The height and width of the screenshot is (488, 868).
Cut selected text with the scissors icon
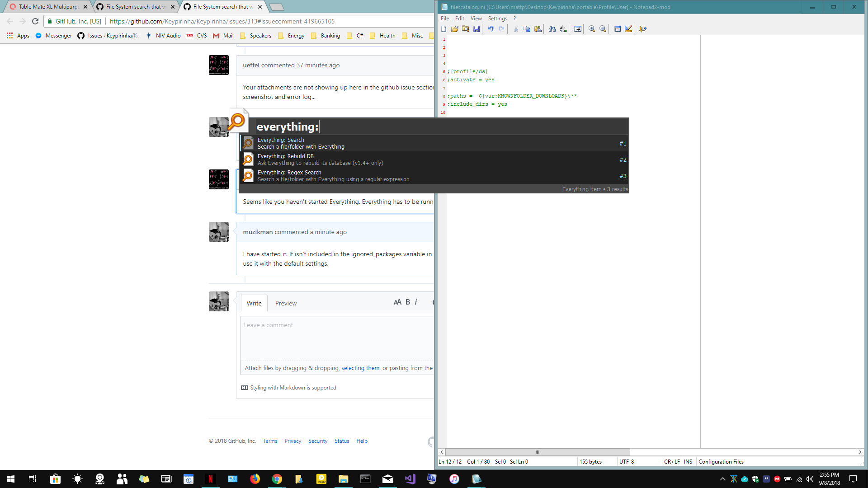[x=515, y=29]
